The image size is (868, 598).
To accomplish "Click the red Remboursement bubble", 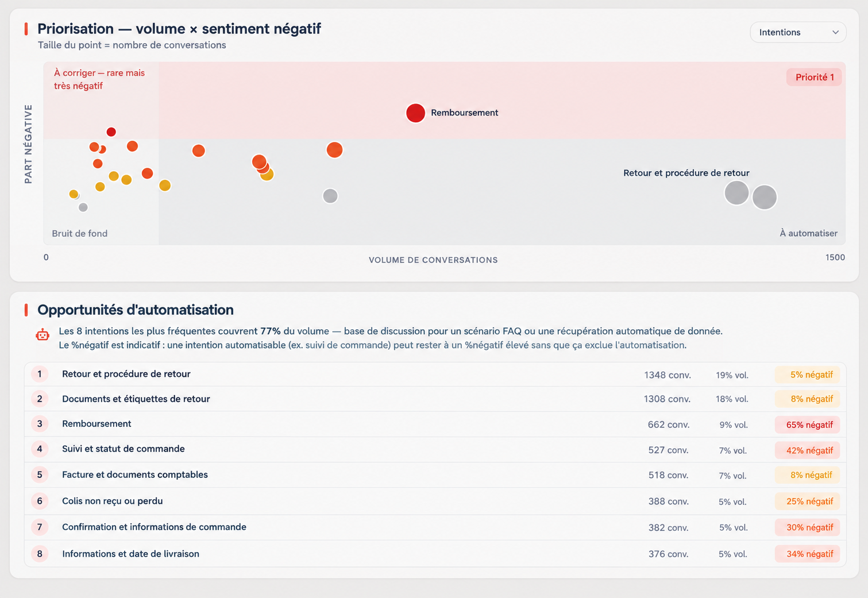I will (x=415, y=113).
